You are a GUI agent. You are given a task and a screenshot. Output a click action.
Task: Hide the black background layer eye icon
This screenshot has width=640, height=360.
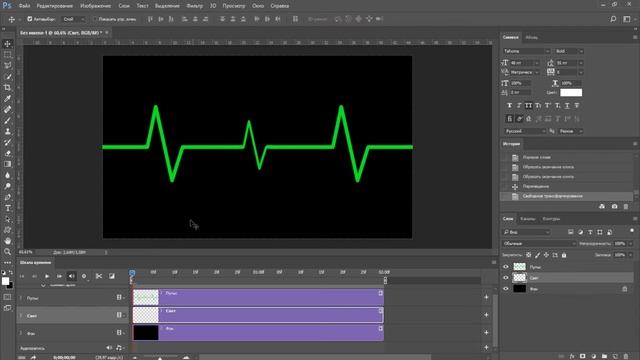(x=506, y=289)
